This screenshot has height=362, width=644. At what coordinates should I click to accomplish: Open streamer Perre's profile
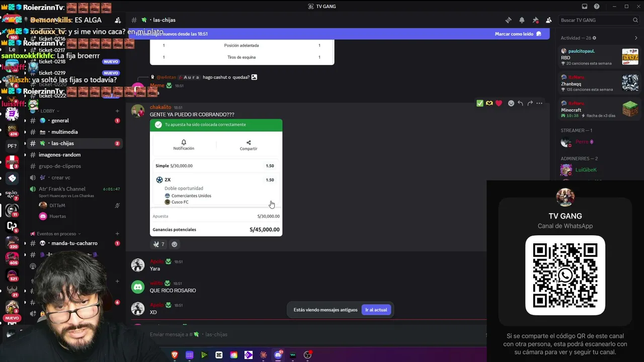(x=600, y=142)
